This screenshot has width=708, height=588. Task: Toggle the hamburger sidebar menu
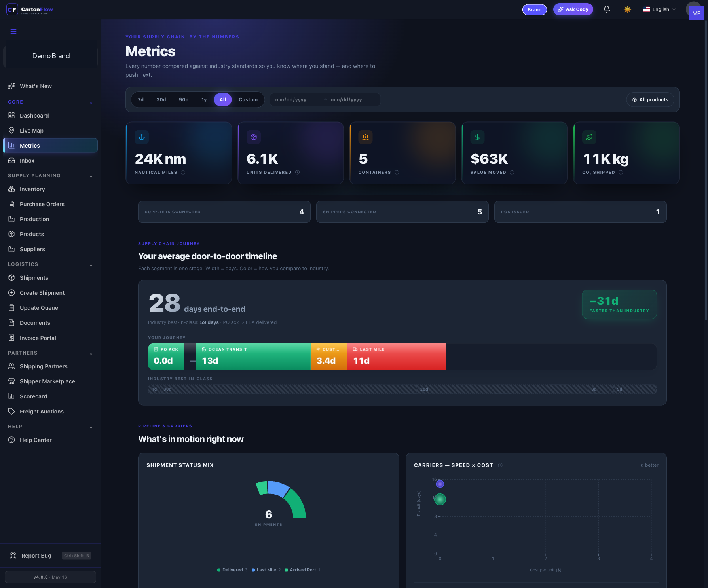(x=13, y=32)
